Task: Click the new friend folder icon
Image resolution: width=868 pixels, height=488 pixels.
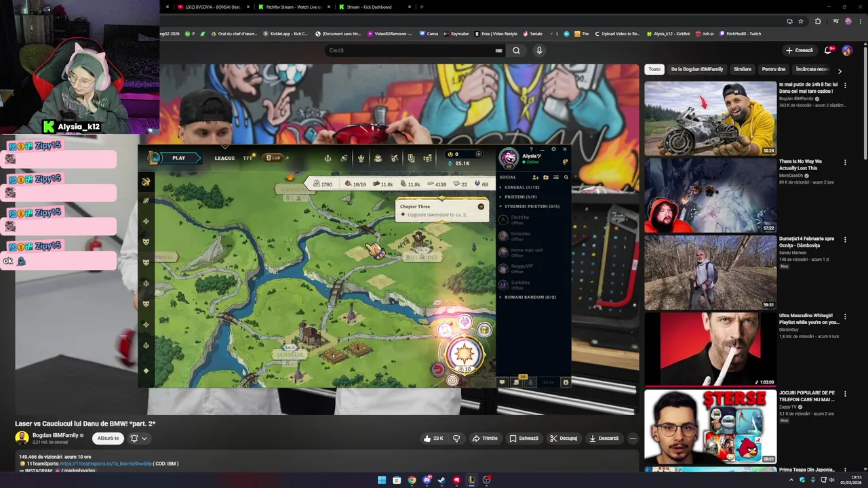Action: click(x=545, y=177)
